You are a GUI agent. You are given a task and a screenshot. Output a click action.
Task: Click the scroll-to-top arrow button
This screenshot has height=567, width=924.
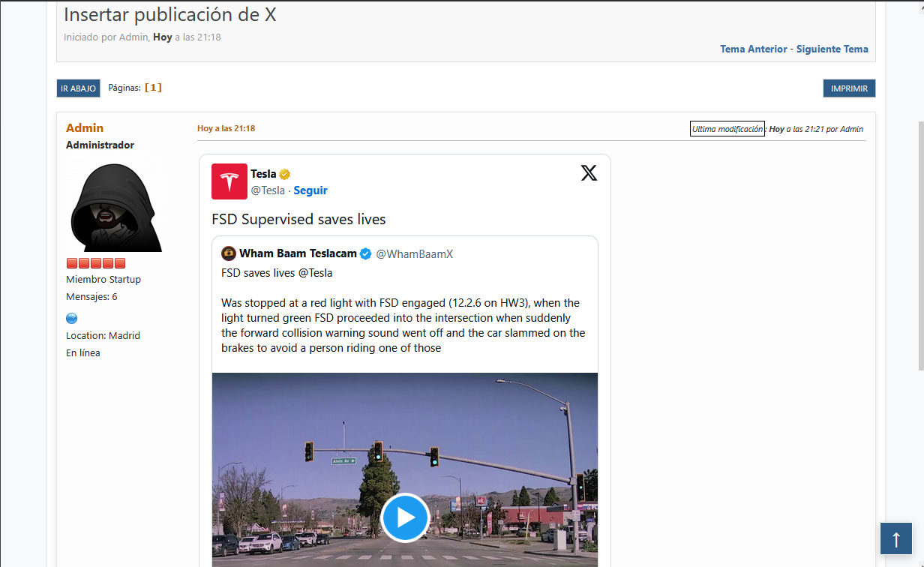pyautogui.click(x=895, y=538)
